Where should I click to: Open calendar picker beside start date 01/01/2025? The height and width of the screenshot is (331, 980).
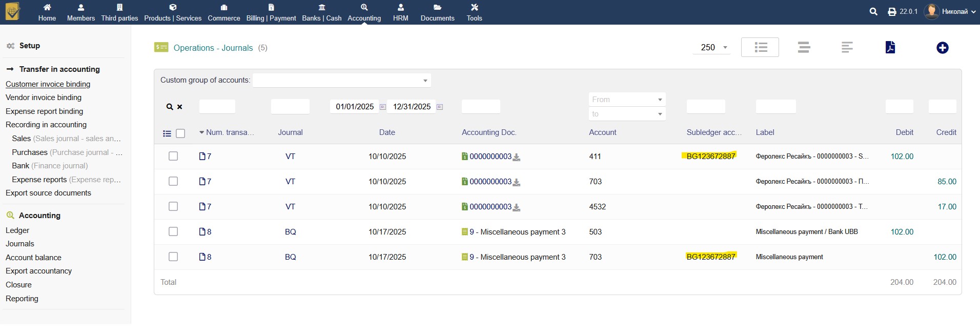point(383,107)
